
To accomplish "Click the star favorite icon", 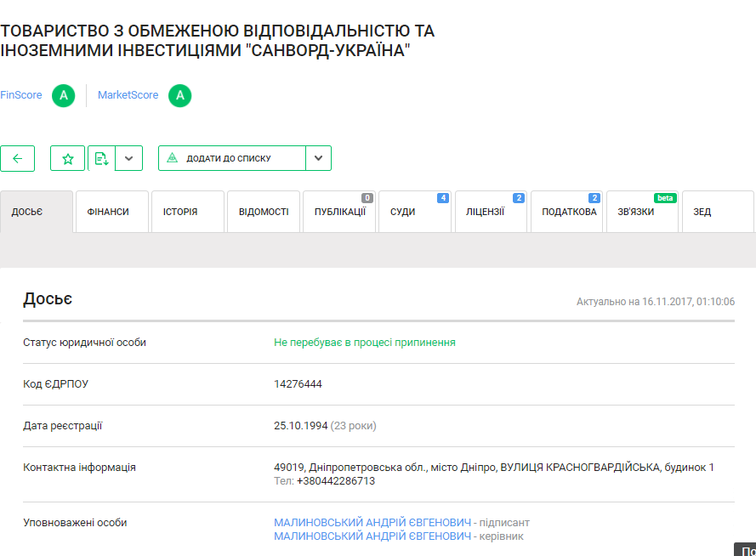I will (x=68, y=158).
